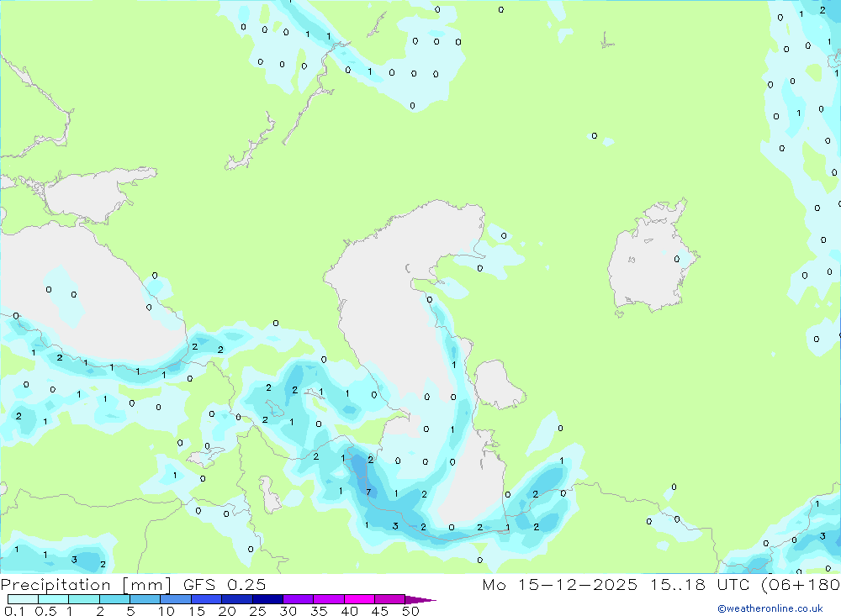Click the legend label "0.1"
The height and width of the screenshot is (616, 841).
coord(14,611)
